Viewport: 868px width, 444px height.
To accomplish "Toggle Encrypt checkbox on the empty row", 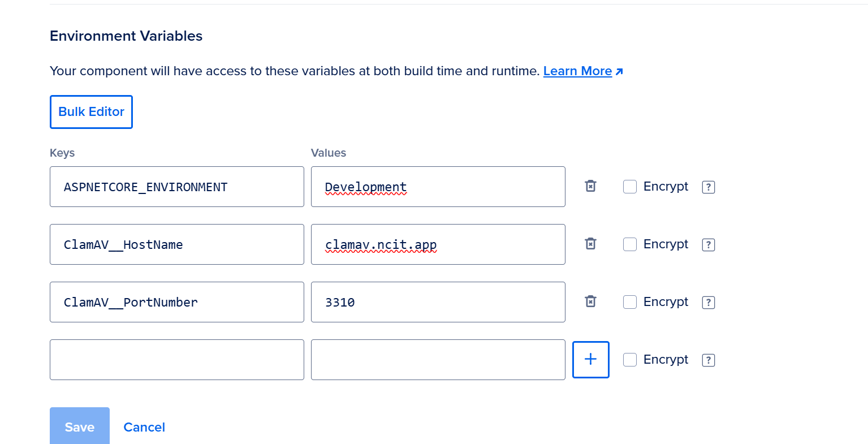I will 630,360.
